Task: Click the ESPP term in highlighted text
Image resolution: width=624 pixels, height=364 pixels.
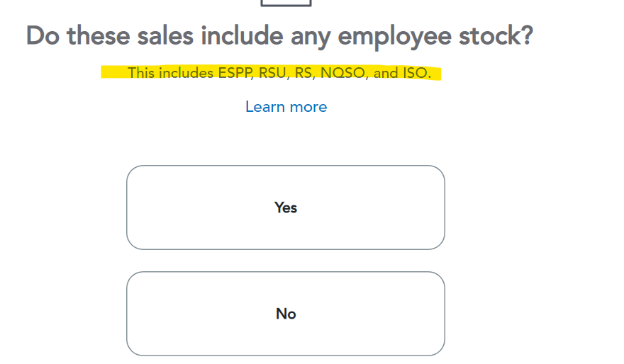Action: point(234,73)
